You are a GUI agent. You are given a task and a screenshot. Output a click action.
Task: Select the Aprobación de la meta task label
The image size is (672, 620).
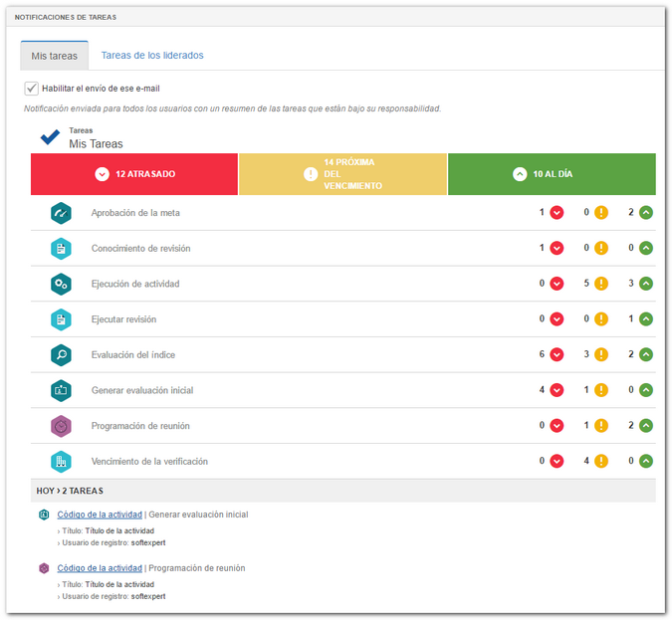[135, 213]
